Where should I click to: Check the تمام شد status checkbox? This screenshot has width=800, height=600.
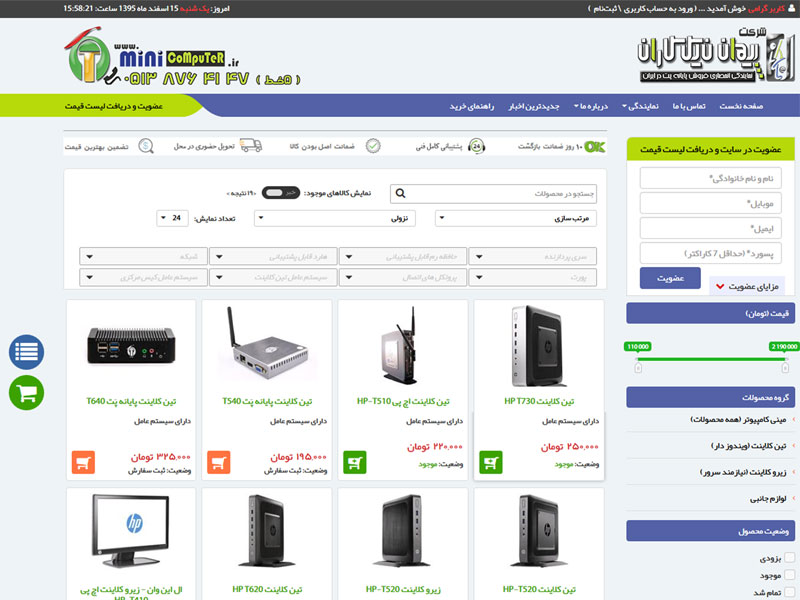click(x=790, y=592)
